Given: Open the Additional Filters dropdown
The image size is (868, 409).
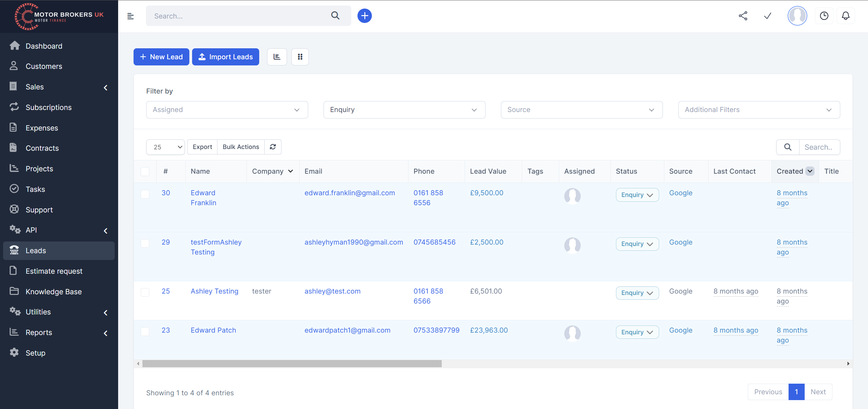Looking at the screenshot, I should pyautogui.click(x=759, y=110).
